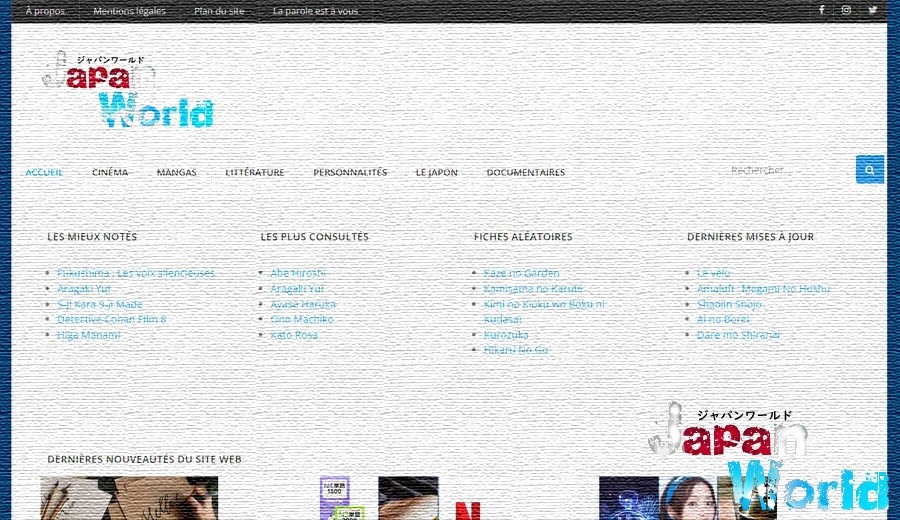Open the Personnalités menu
This screenshot has height=520, width=900.
click(350, 173)
